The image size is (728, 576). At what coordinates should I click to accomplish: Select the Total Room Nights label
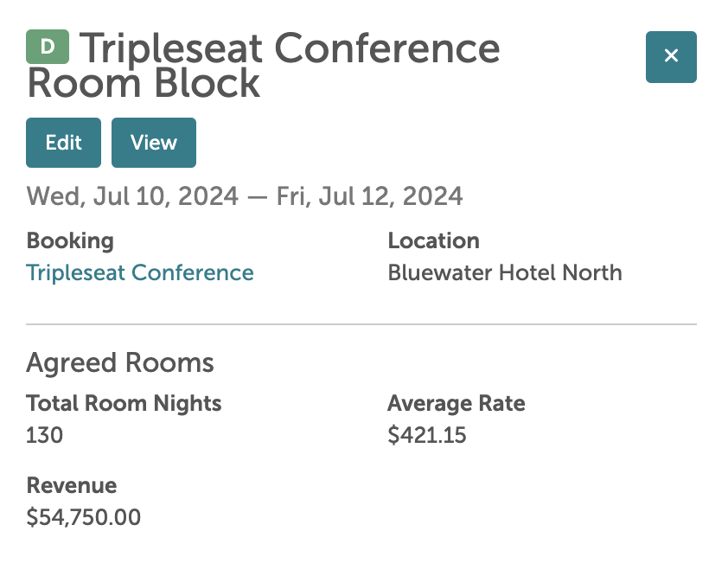click(124, 404)
